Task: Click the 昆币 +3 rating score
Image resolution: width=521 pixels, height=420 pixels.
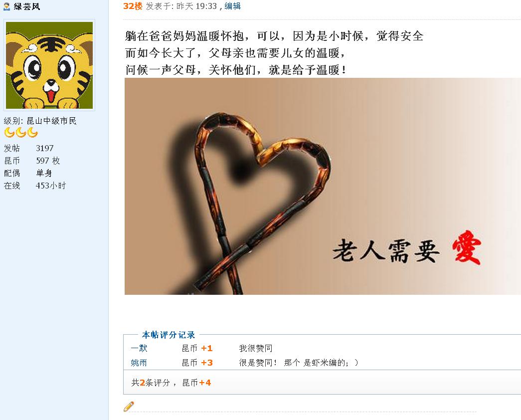Action: tap(197, 363)
